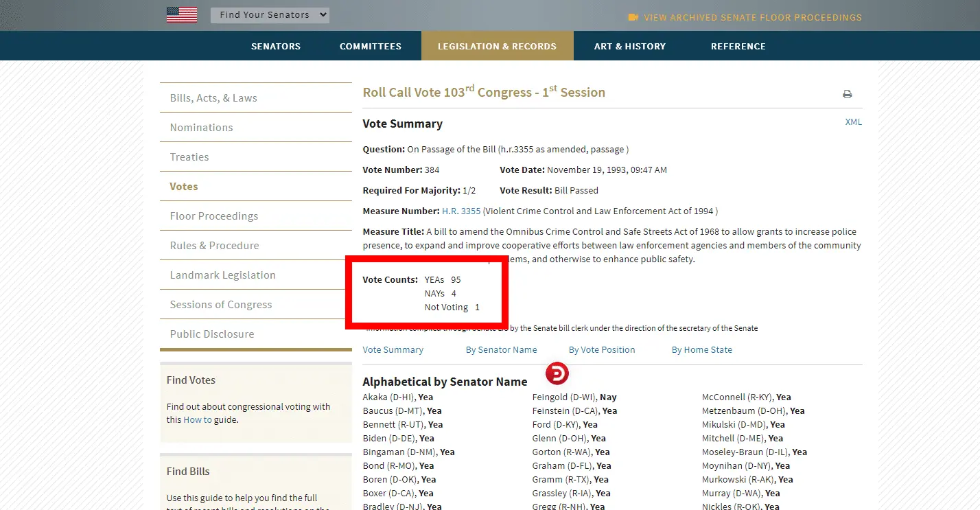
Task: Open the Reference menu
Action: pyautogui.click(x=738, y=46)
